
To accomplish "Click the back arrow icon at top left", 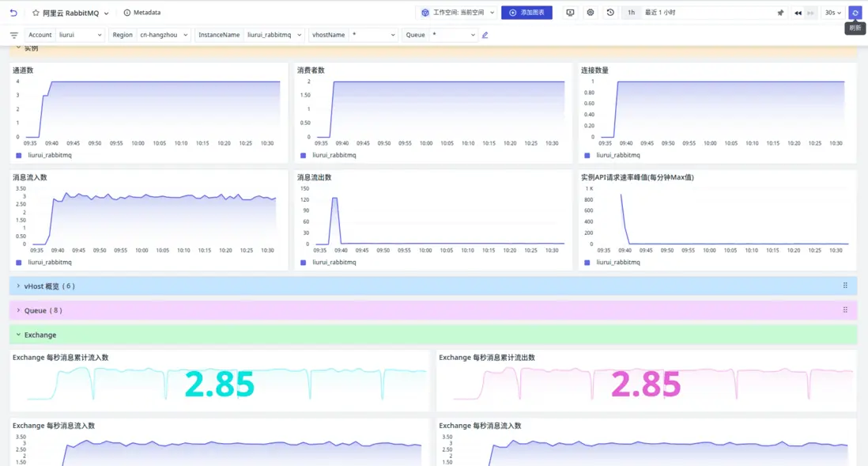I will pos(13,12).
